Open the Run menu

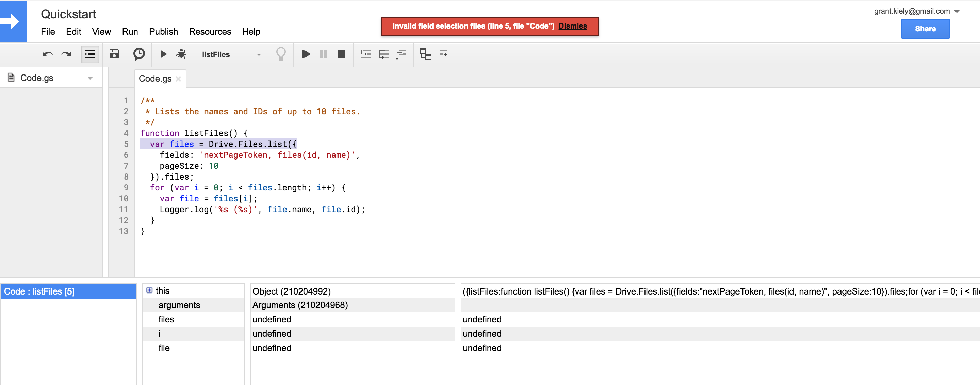click(x=130, y=32)
